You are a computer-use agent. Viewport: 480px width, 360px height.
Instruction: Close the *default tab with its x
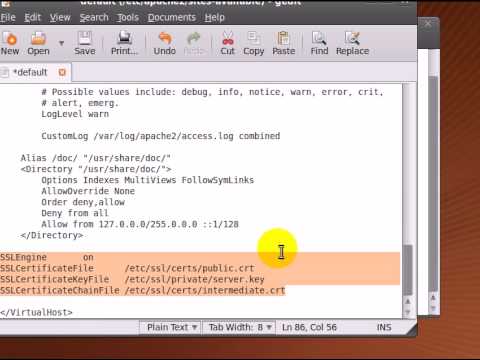click(62, 72)
